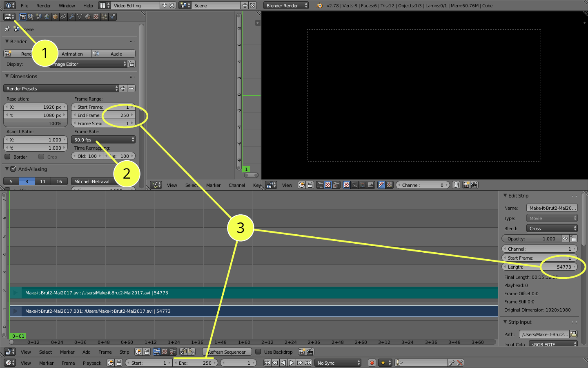Open the Particles properties tab icon
588x368 pixels.
coord(104,17)
